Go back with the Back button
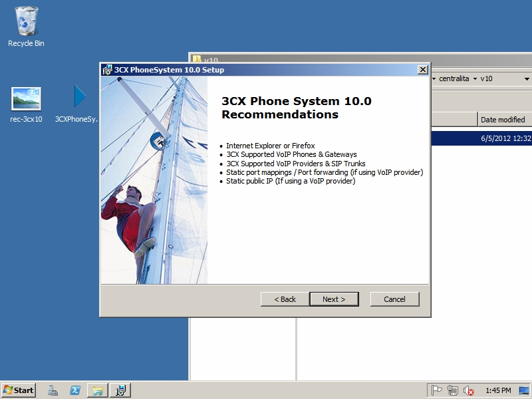This screenshot has height=399, width=532. coord(285,299)
